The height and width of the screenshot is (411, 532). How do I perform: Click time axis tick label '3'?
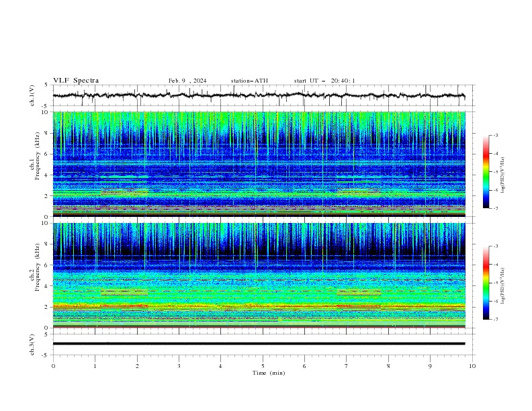click(x=179, y=366)
